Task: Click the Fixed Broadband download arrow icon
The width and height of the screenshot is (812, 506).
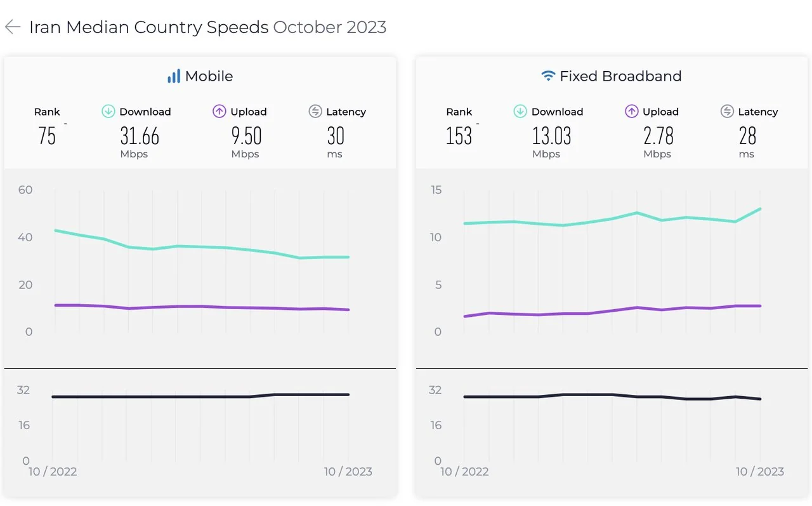Action: [x=520, y=112]
